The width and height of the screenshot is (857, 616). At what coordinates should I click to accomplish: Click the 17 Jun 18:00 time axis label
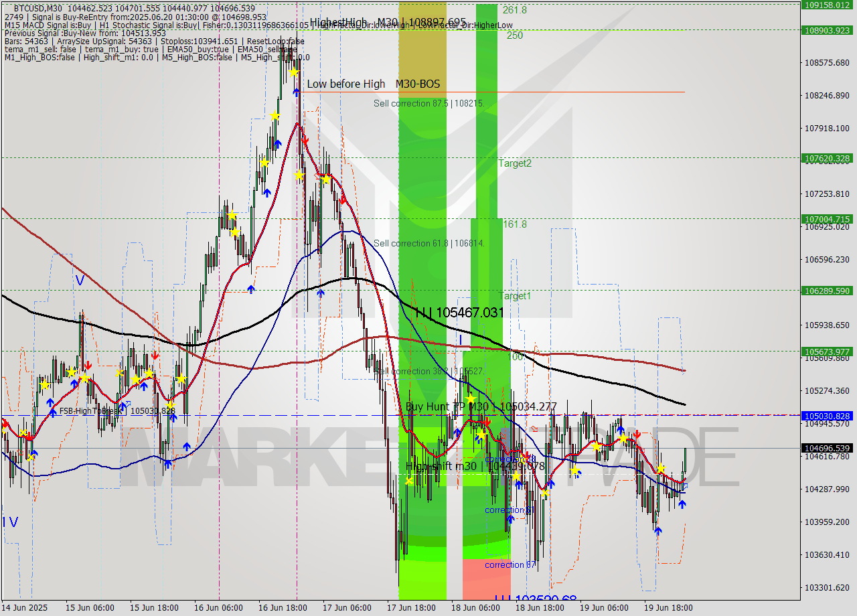click(410, 608)
